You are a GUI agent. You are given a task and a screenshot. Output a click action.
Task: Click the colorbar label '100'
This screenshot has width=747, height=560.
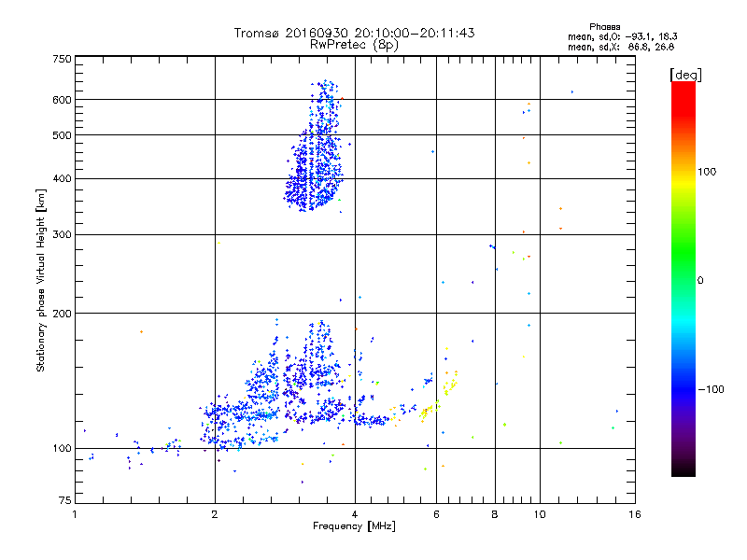707,172
